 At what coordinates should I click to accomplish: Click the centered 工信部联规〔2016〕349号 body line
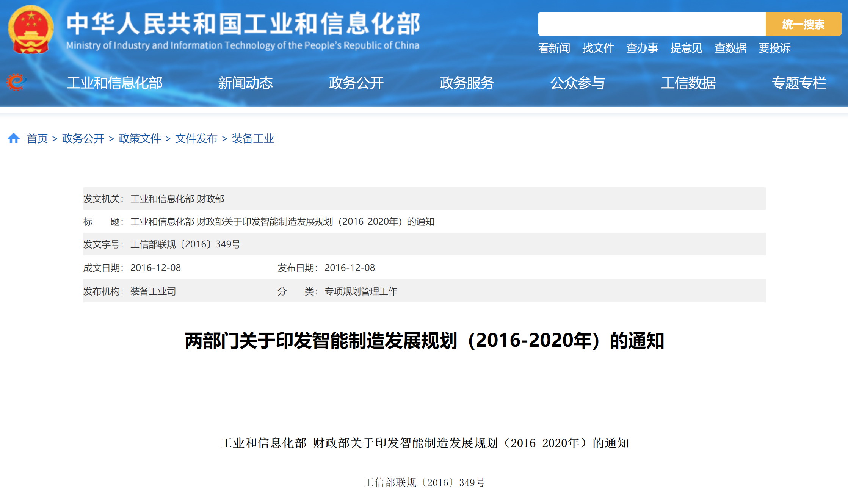tap(425, 482)
